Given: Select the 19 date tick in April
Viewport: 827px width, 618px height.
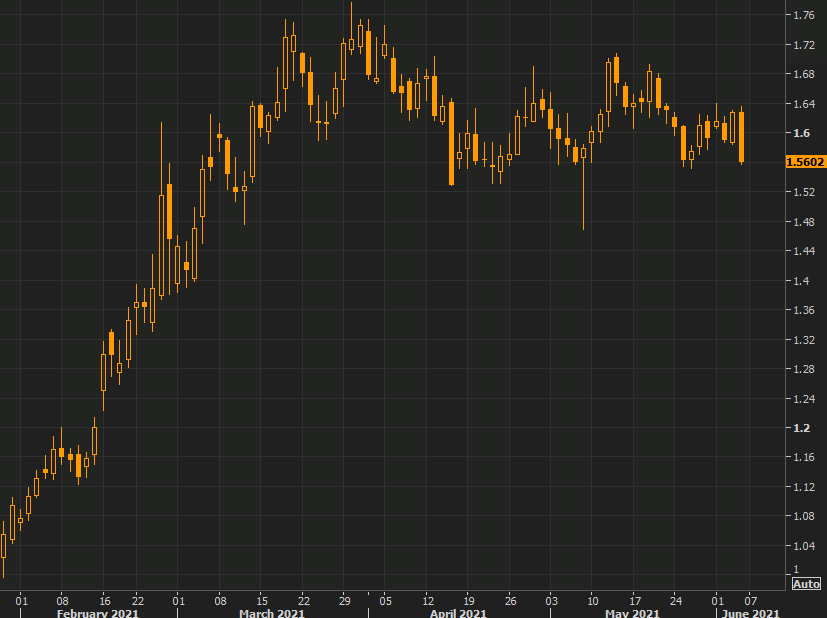Looking at the screenshot, I should 468,600.
